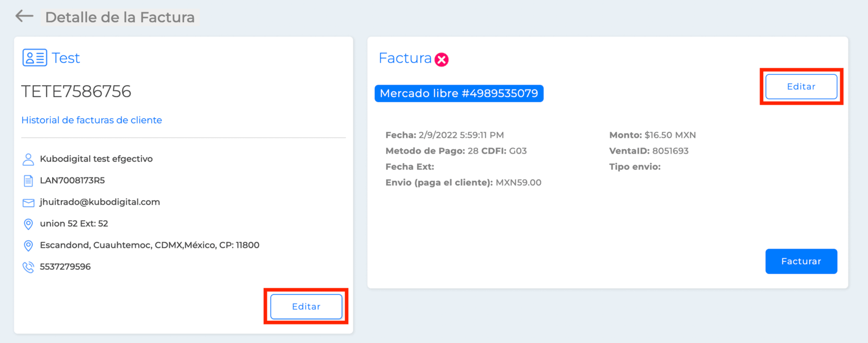Select the code TETE7586756
868x343 pixels.
pos(76,91)
